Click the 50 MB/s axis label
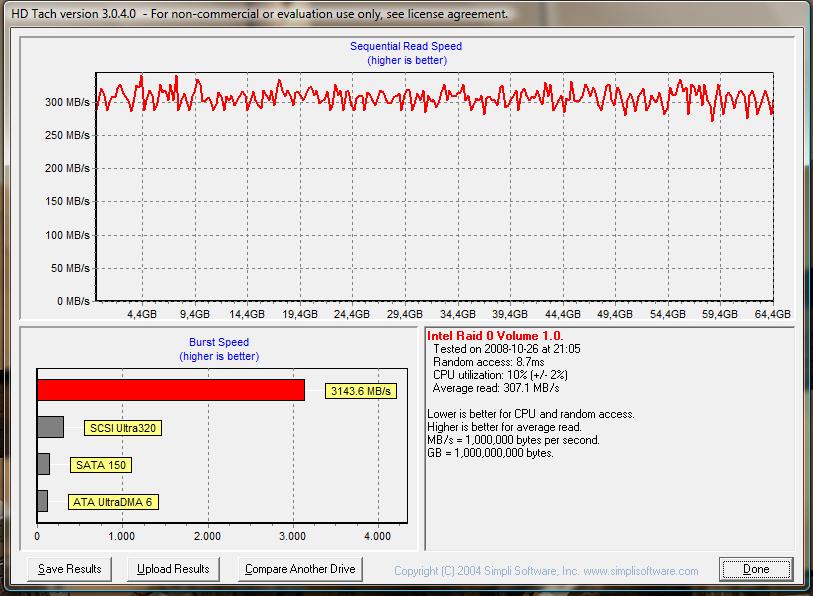 (x=70, y=268)
